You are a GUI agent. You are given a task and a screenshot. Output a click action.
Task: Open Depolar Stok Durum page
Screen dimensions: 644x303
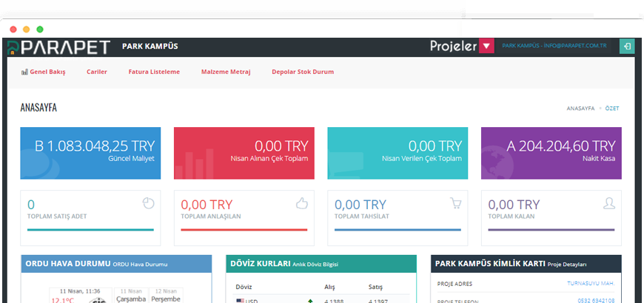click(303, 72)
